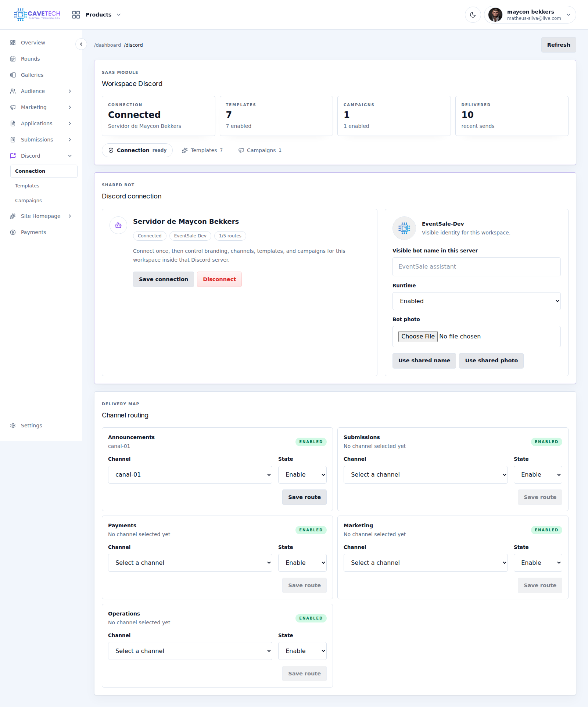Click the EventSale-Dev chip avatar
Viewport: 588px width, 707px height.
(404, 228)
